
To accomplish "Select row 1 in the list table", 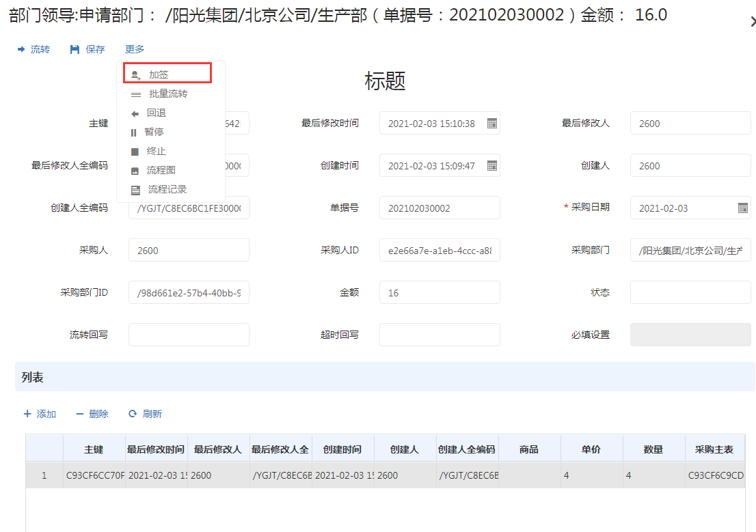I will [x=44, y=475].
